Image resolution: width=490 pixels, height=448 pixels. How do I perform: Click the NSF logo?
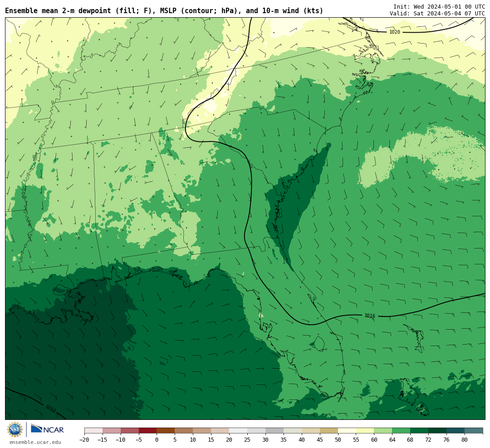[x=15, y=429]
